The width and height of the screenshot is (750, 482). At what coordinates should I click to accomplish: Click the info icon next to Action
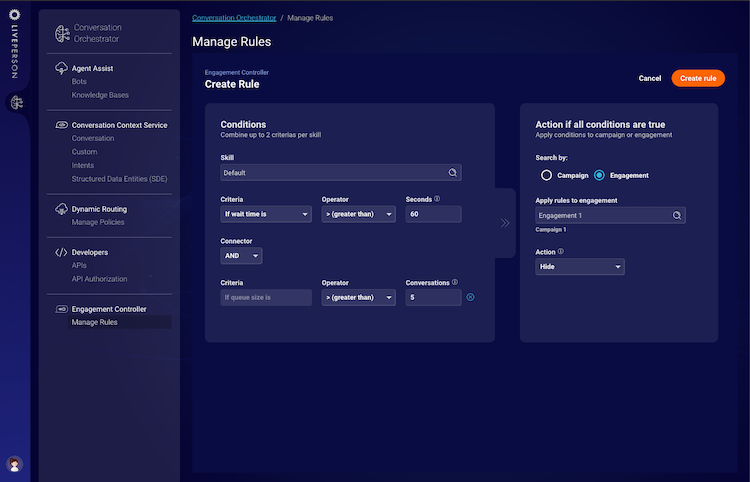click(x=561, y=252)
